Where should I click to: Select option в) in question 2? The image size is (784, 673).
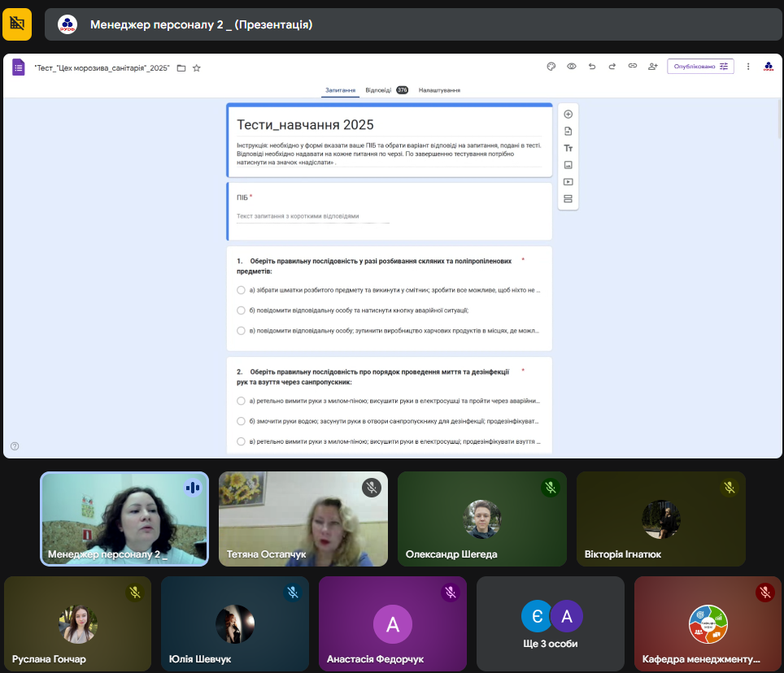click(241, 441)
